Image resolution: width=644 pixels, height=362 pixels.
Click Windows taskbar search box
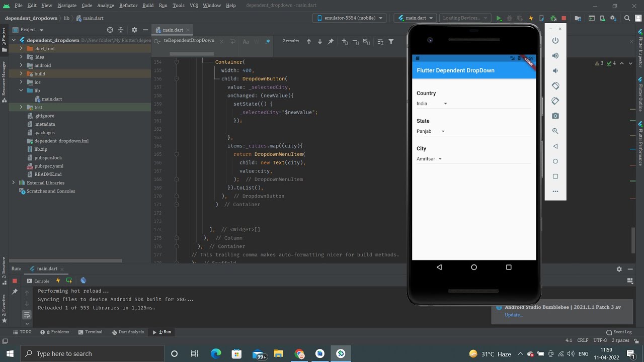pos(92,353)
